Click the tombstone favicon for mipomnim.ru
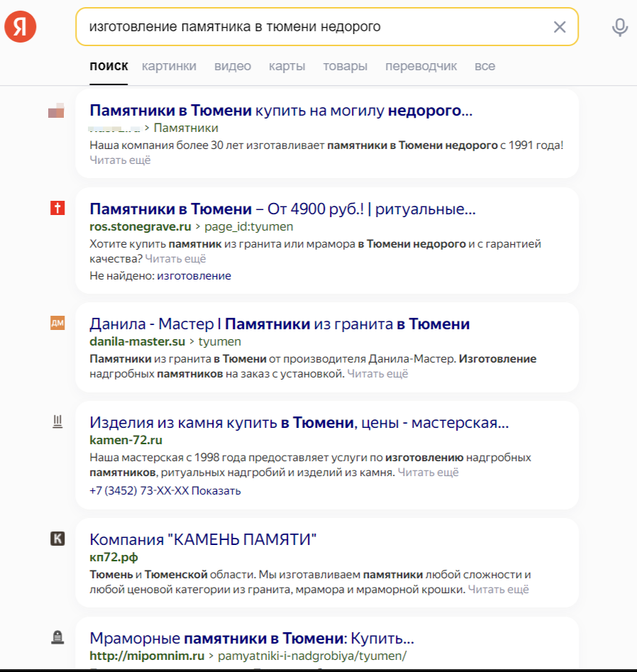Image resolution: width=637 pixels, height=672 pixels. click(57, 637)
